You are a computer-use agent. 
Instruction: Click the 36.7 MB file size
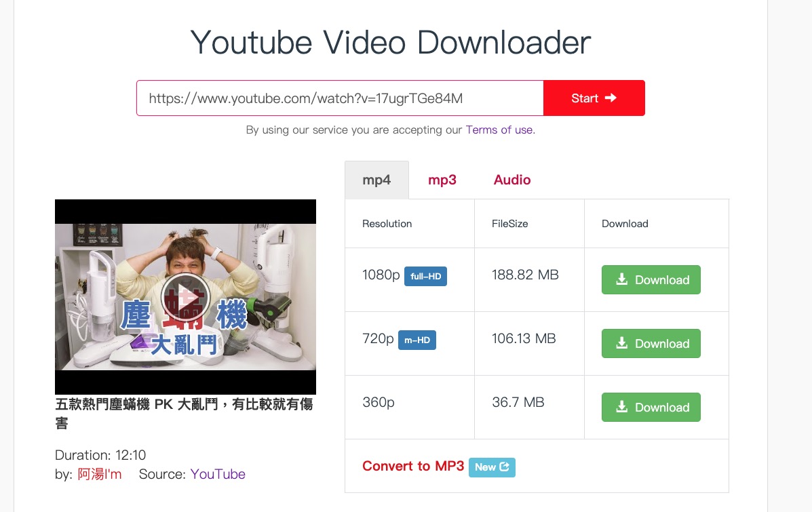pos(518,402)
